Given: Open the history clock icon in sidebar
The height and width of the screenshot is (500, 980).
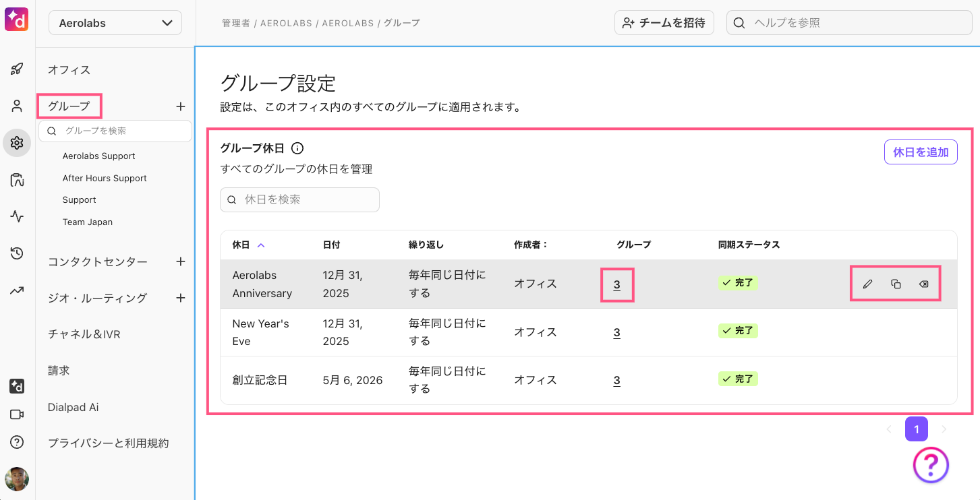Looking at the screenshot, I should 17,253.
